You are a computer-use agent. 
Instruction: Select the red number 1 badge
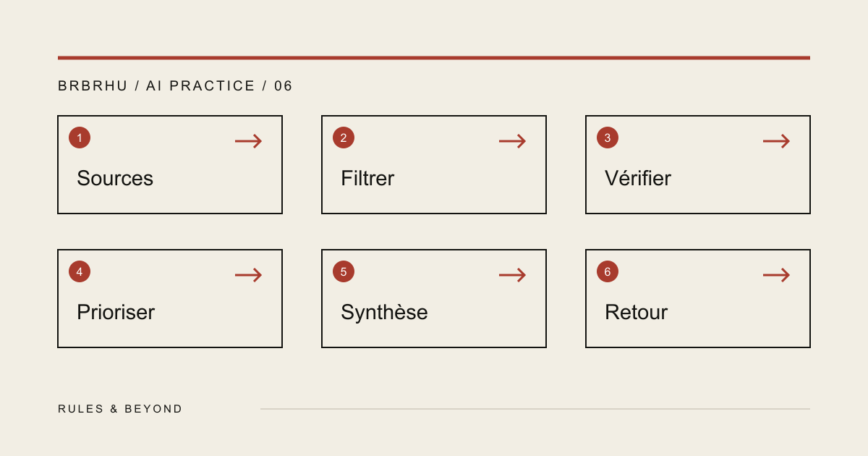click(x=80, y=138)
